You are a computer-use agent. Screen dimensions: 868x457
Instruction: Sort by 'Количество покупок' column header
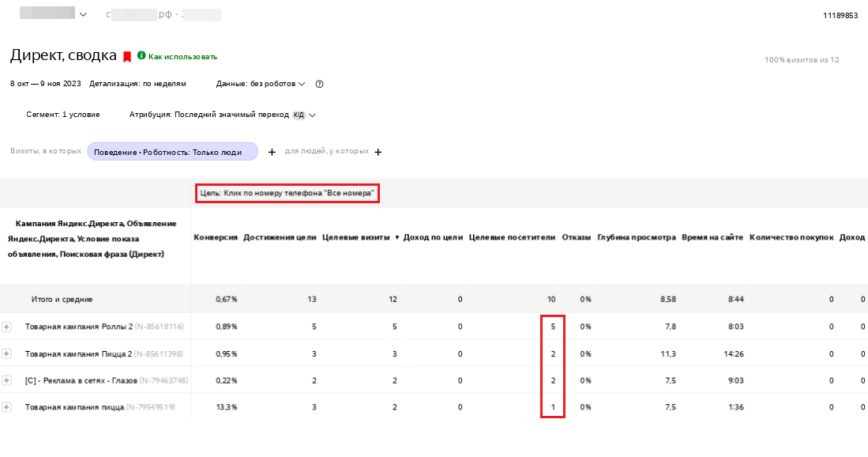[x=791, y=237]
